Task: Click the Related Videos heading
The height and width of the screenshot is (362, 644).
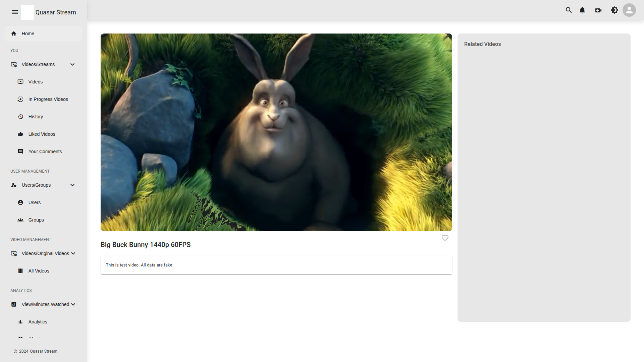Action: point(482,44)
